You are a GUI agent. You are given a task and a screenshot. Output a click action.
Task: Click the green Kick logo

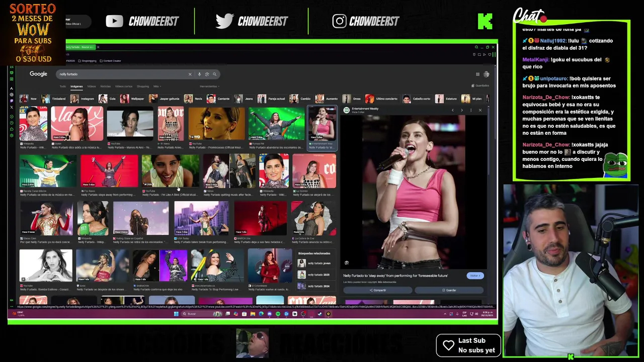pyautogui.click(x=485, y=21)
